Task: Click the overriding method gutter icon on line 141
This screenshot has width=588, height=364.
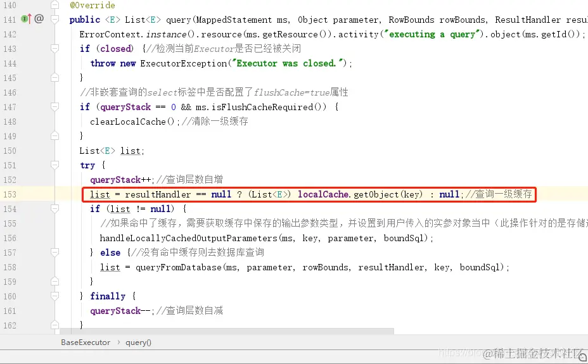Action: click(26, 18)
